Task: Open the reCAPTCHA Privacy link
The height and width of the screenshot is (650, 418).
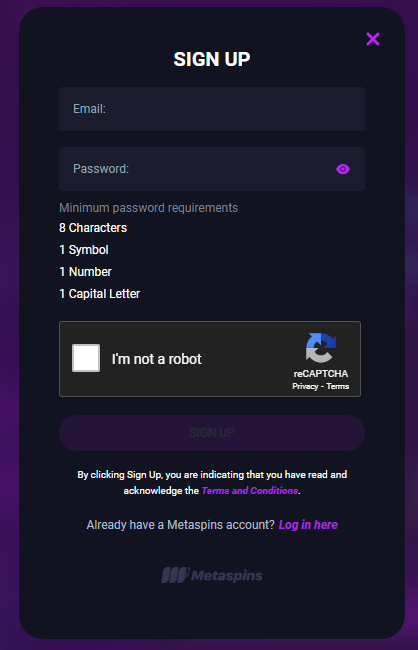Action: [x=305, y=386]
